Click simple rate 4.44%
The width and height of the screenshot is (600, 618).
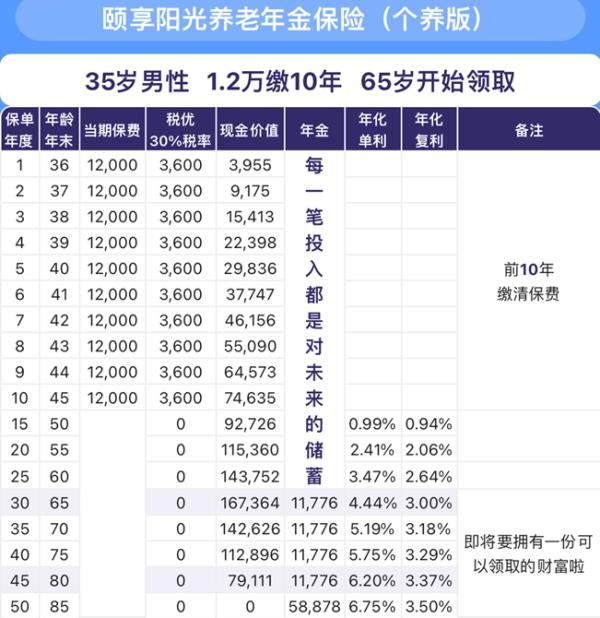pos(372,503)
